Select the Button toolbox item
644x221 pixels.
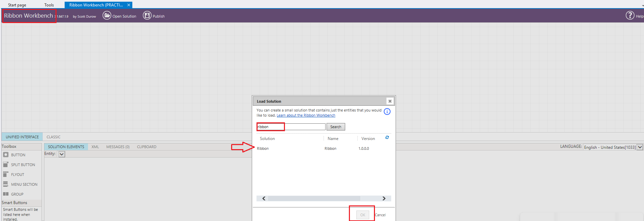[x=18, y=155]
